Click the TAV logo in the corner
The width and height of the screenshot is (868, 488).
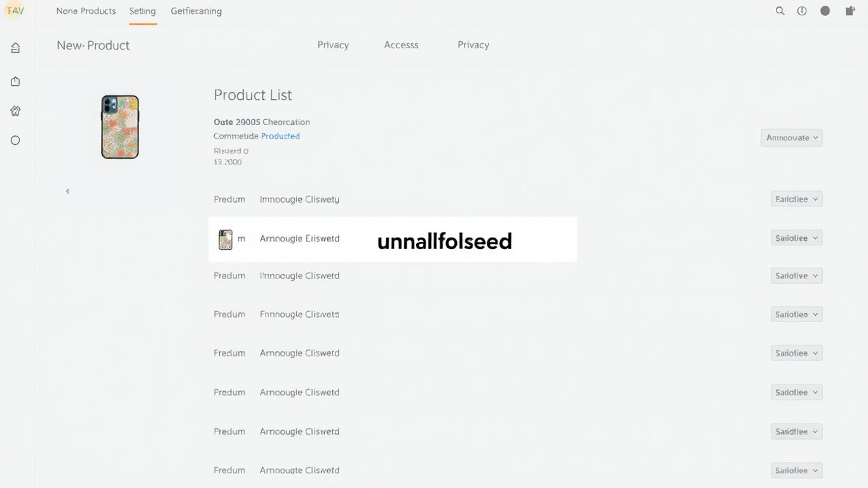click(15, 11)
